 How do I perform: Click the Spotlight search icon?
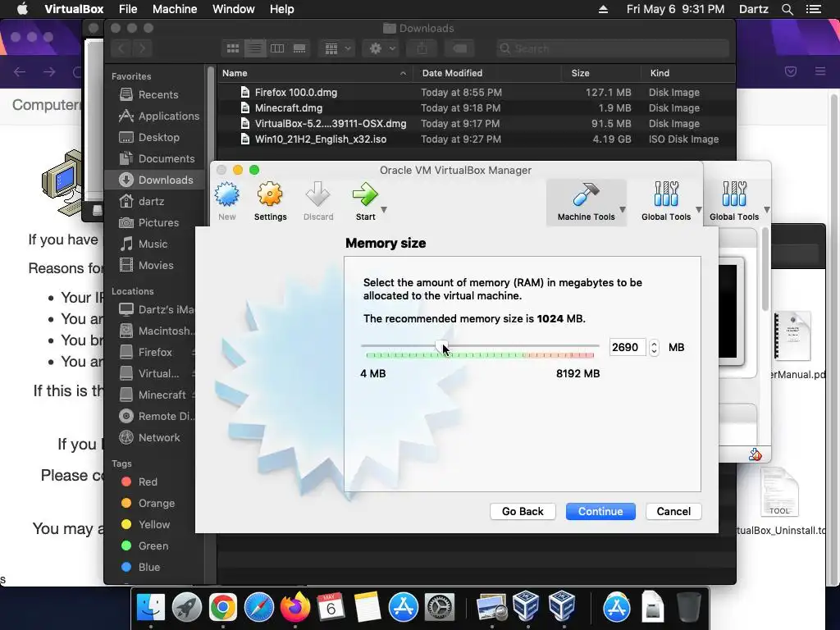(x=787, y=9)
